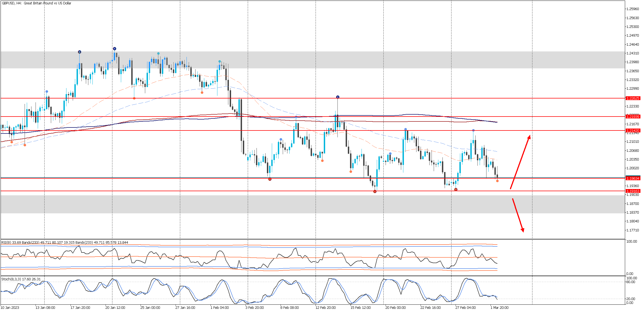Screen dimensions: 644x311
Task: Click the downward red arrow drawing
Action: (518, 215)
